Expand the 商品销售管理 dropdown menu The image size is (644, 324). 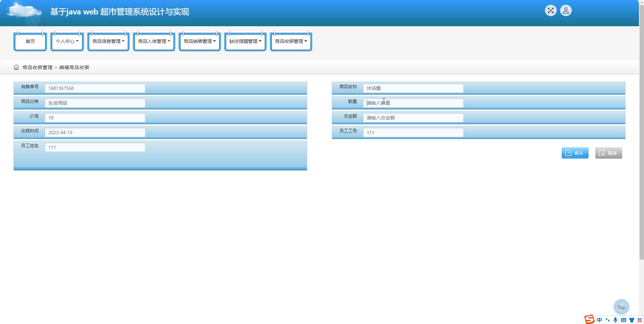coord(200,41)
